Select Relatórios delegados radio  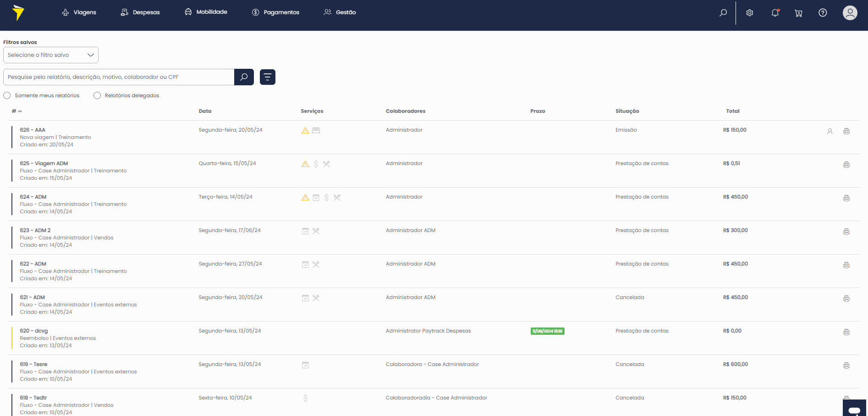click(x=97, y=95)
